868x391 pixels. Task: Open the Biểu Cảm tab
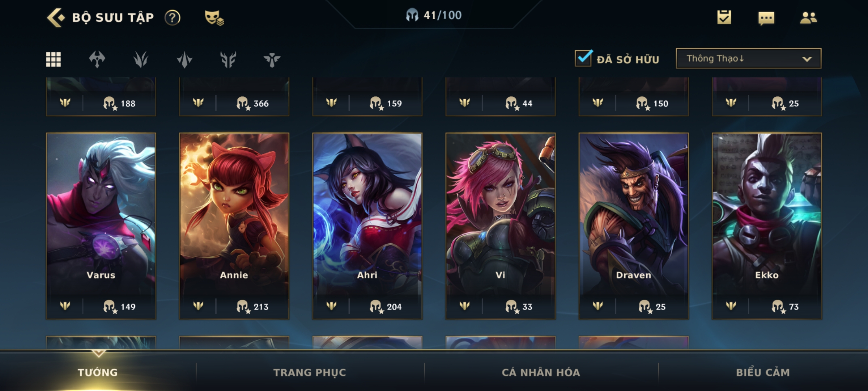[x=763, y=373]
